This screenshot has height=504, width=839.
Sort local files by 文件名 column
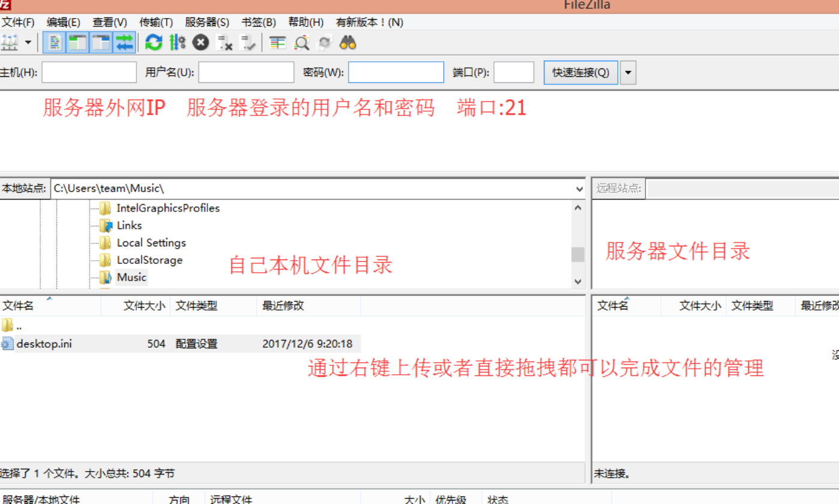pyautogui.click(x=50, y=306)
